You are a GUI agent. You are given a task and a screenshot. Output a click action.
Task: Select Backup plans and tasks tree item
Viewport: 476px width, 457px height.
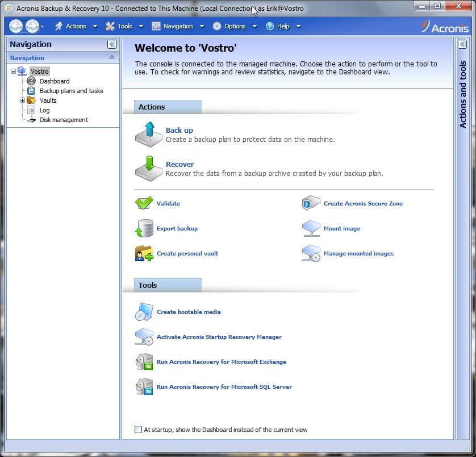(x=72, y=91)
